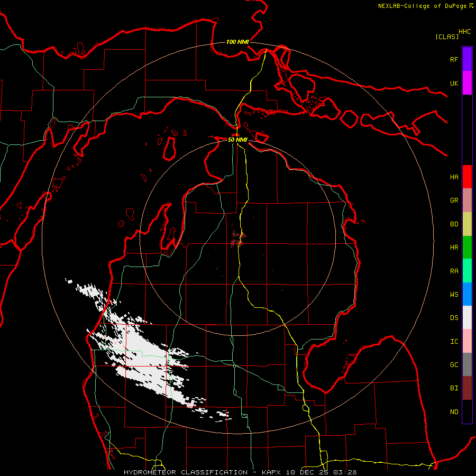Click the BD legend label

click(454, 224)
